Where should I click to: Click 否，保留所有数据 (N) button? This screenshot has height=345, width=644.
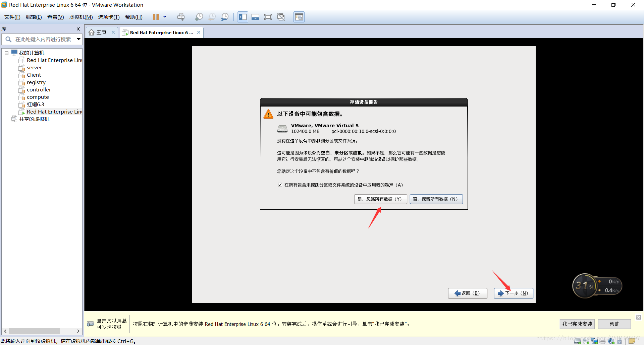(x=436, y=199)
